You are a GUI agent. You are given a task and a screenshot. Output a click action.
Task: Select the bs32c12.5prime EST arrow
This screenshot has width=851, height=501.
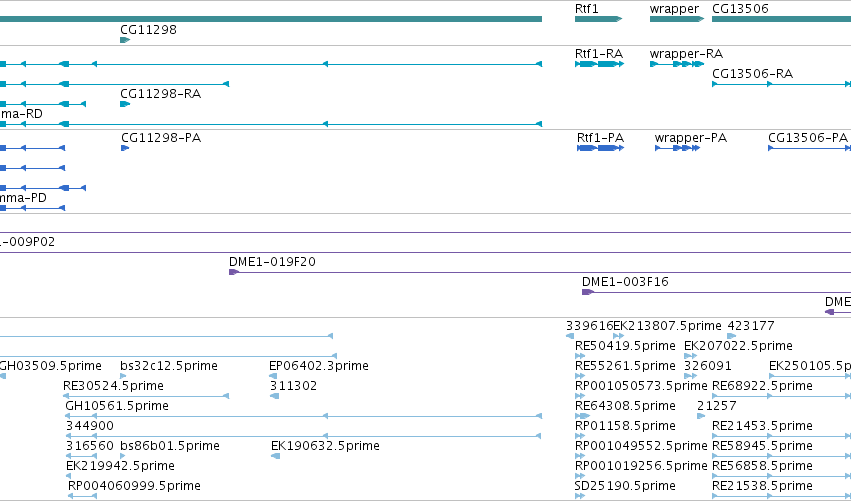[123, 376]
